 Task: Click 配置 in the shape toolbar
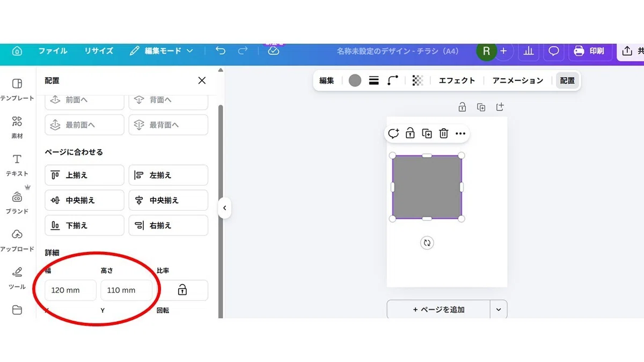click(567, 80)
